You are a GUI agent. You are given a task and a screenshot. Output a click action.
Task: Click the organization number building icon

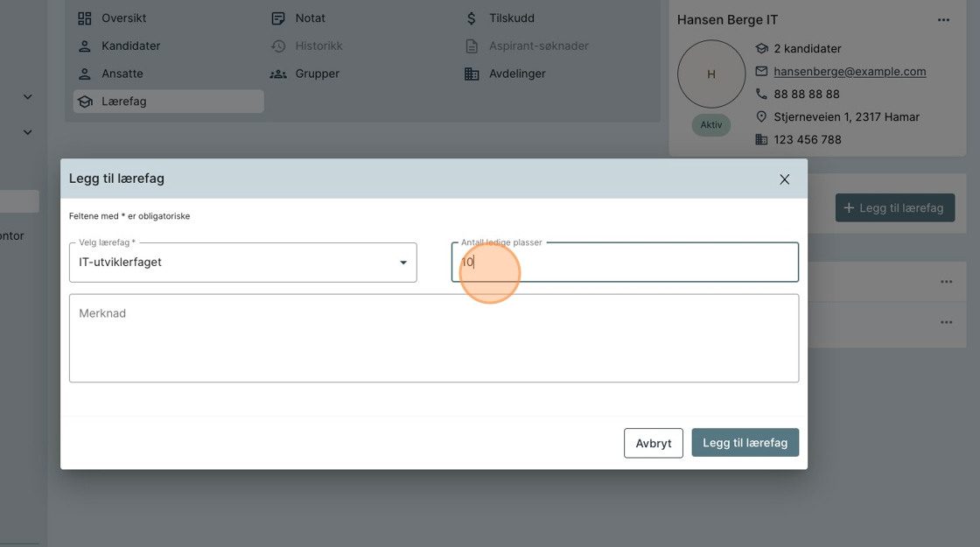coord(761,139)
